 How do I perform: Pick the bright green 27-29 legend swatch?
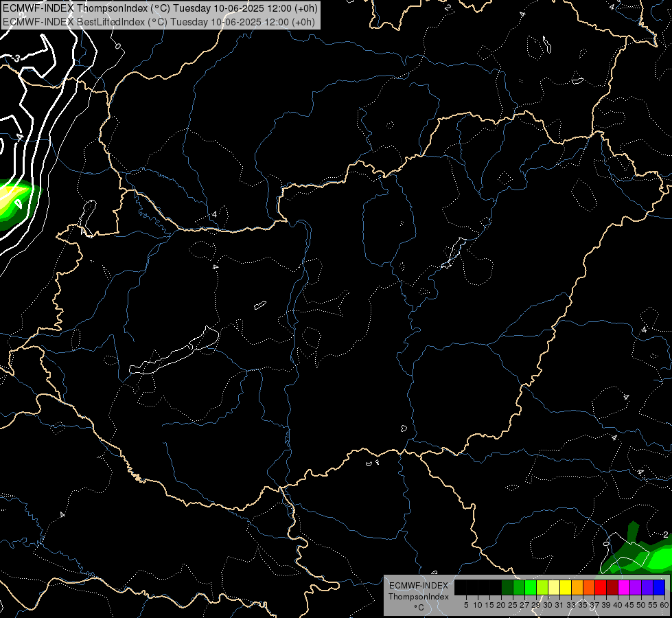[x=531, y=587]
